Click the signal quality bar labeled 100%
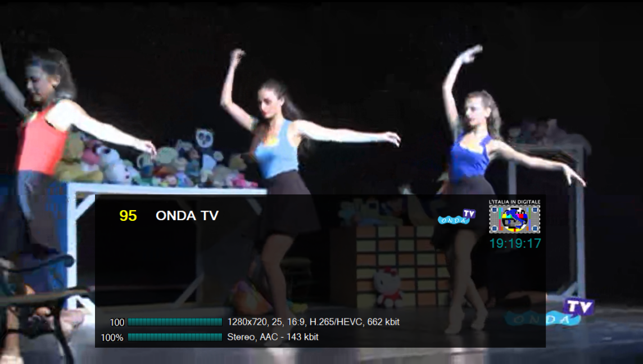Screen dimensions: 643x364 [x=175, y=337]
